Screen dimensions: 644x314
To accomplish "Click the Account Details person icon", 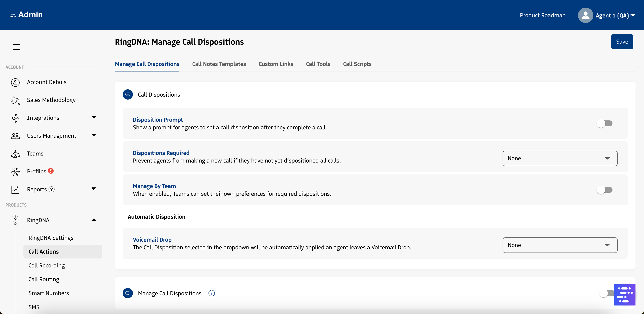I will (15, 82).
